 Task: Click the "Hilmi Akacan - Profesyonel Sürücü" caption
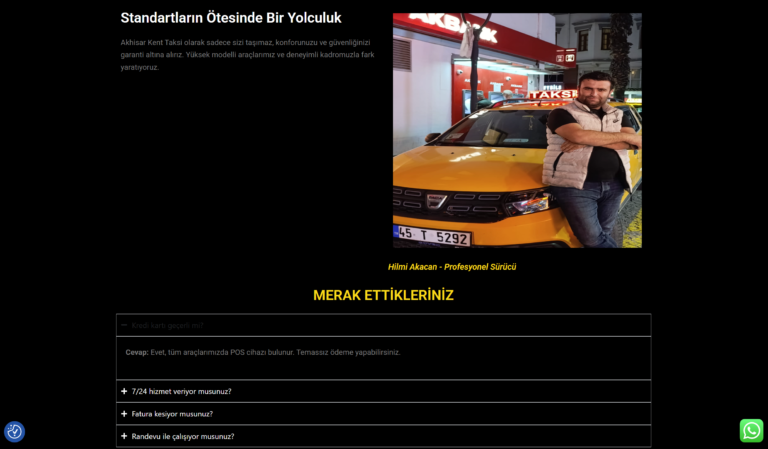[x=452, y=267]
